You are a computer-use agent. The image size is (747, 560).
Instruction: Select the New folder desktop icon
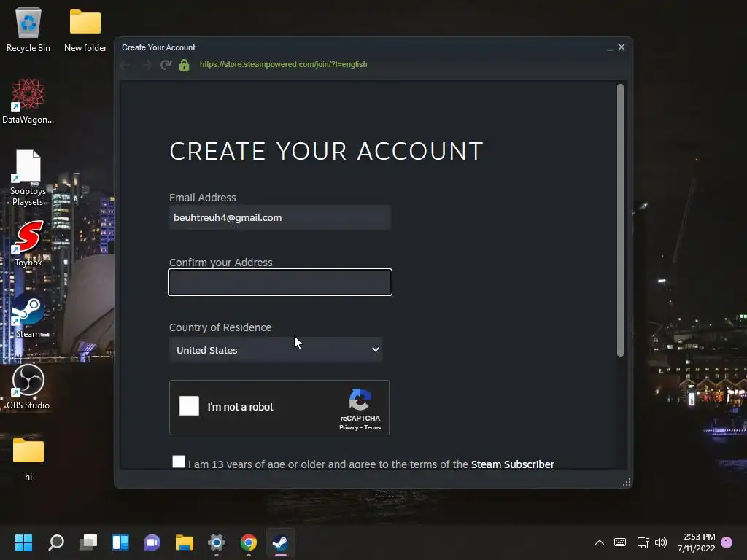click(85, 29)
